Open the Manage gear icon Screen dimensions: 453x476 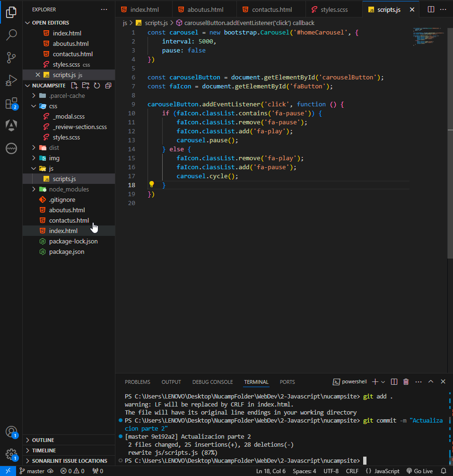pyautogui.click(x=11, y=454)
